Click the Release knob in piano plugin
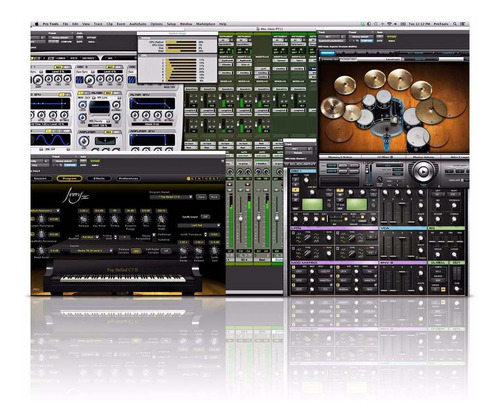 click(83, 219)
